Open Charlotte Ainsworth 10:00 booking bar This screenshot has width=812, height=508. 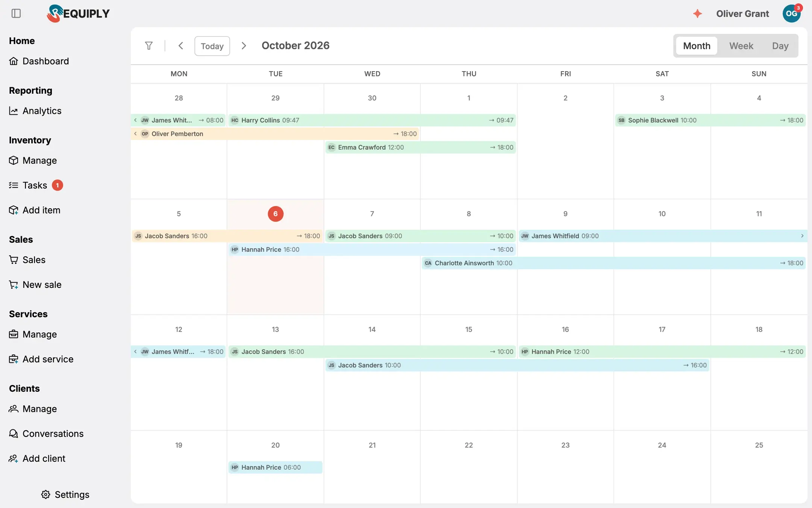click(x=614, y=263)
